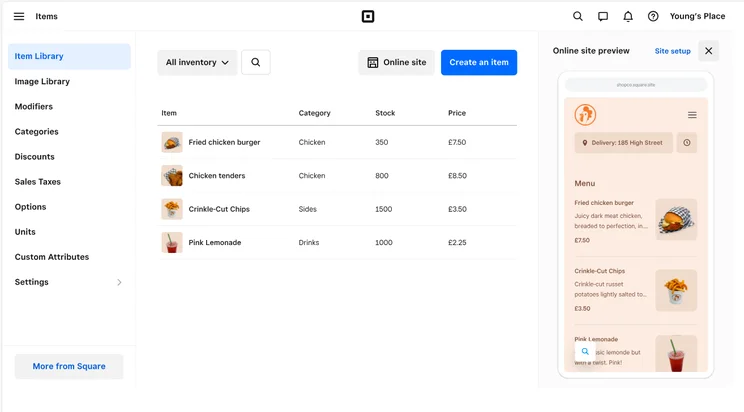
Task: Open the notifications bell
Action: (628, 17)
